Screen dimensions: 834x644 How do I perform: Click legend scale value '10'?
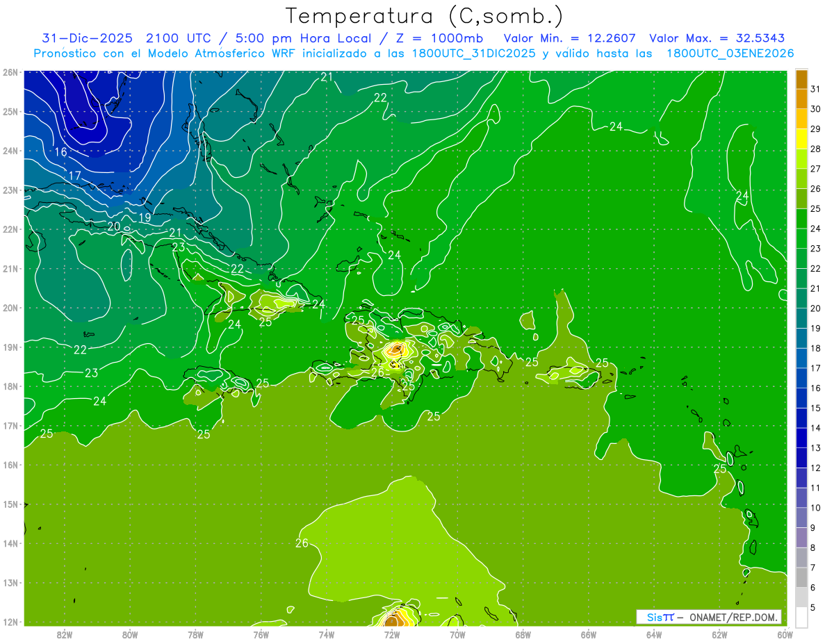(816, 508)
